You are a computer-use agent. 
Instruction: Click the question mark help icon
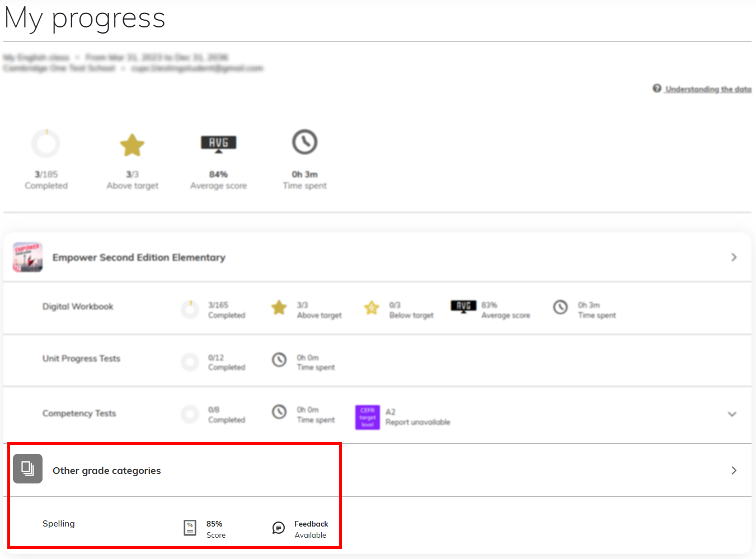pos(657,88)
